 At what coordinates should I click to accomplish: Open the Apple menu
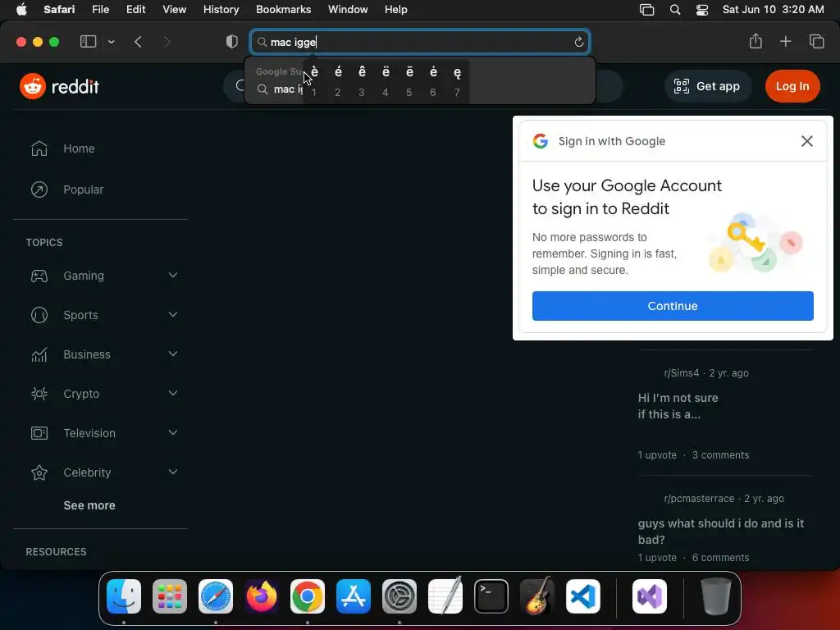pos(21,9)
